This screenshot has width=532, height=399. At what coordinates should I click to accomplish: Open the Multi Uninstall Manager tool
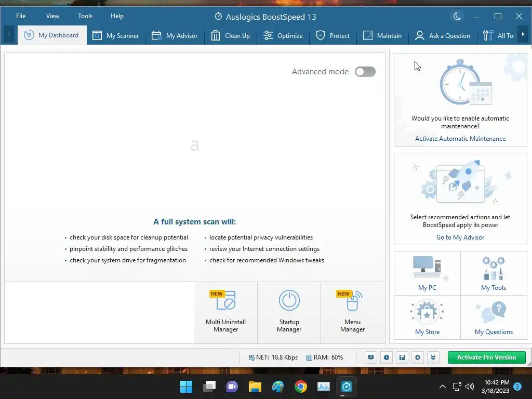tap(225, 312)
